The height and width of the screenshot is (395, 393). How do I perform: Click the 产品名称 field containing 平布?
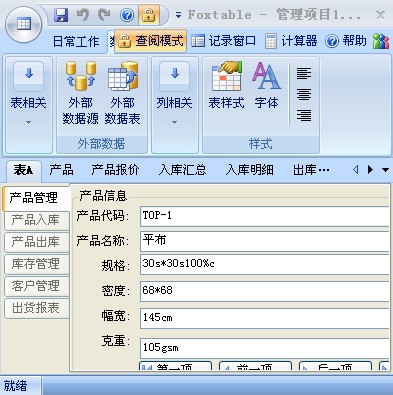[x=265, y=241]
